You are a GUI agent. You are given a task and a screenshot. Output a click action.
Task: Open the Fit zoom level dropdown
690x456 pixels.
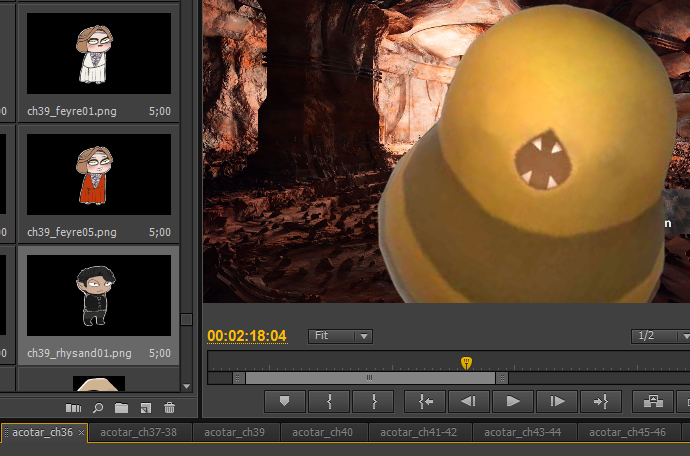tap(340, 336)
